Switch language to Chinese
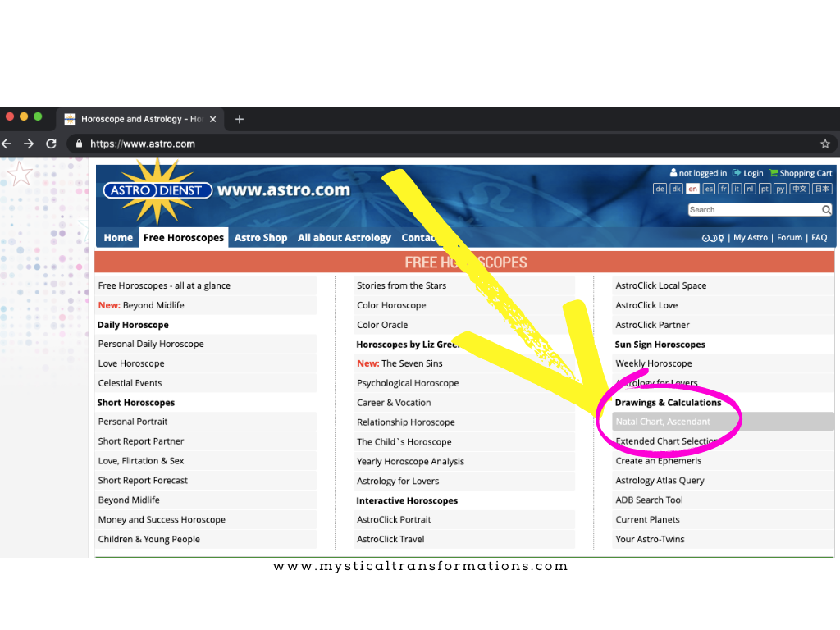Image resolution: width=840 pixels, height=630 pixels. [799, 189]
